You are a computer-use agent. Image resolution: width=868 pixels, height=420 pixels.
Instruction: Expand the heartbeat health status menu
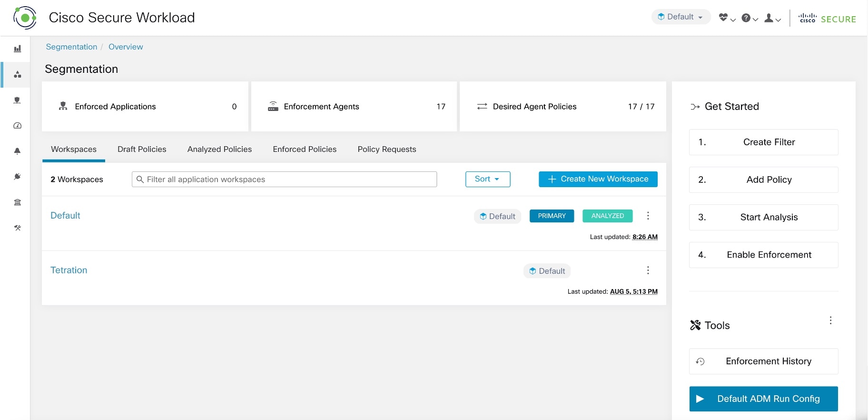pos(727,18)
